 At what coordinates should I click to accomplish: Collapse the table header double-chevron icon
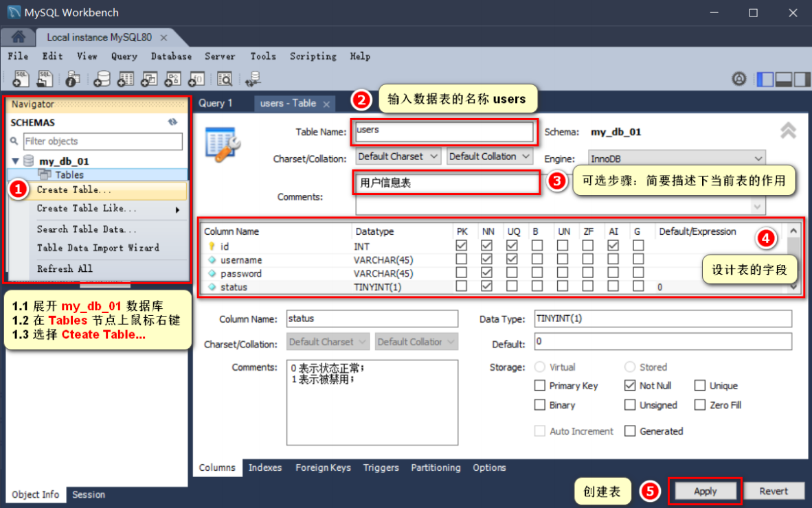pyautogui.click(x=788, y=130)
